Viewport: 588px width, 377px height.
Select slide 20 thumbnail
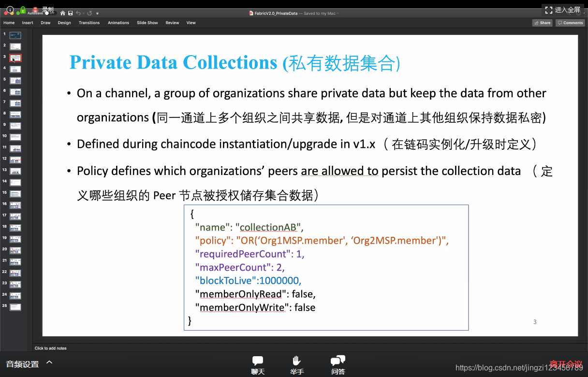coord(15,250)
